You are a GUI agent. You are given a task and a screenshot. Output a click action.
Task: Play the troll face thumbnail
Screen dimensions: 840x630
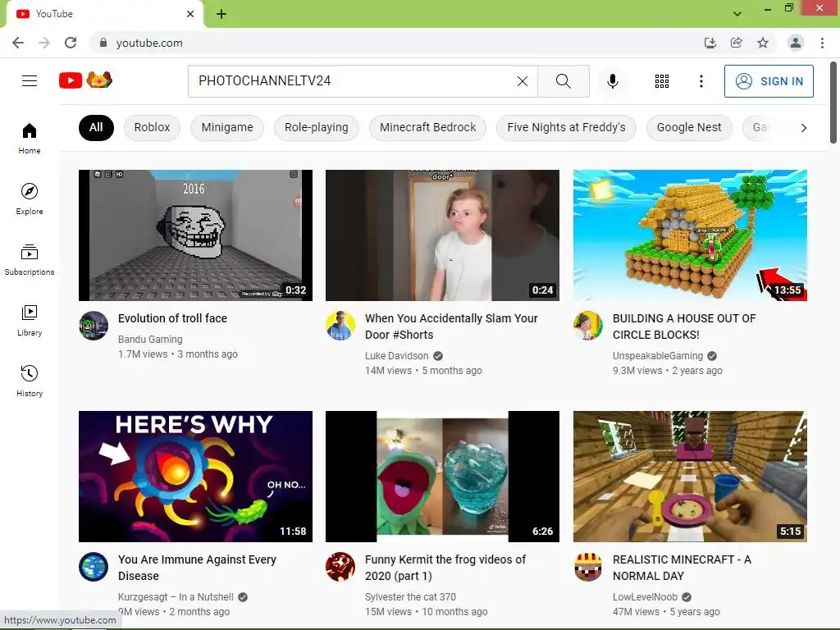[195, 235]
